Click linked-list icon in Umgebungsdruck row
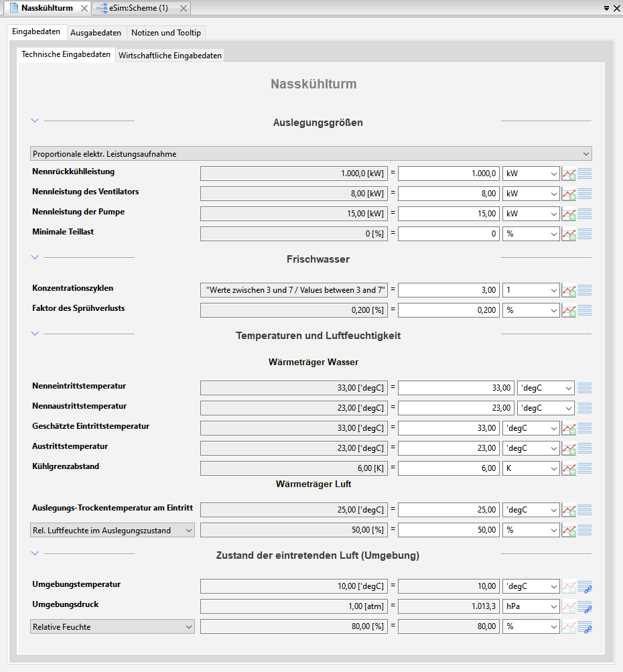 tap(585, 607)
